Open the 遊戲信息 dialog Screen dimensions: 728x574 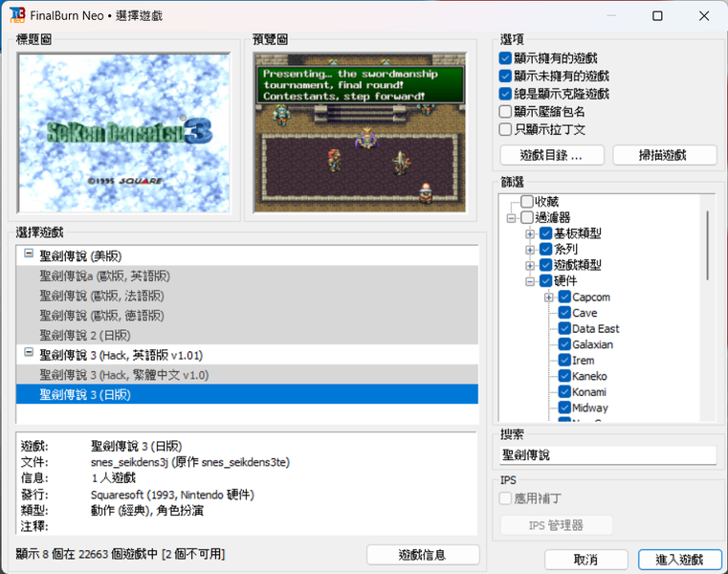click(x=423, y=555)
